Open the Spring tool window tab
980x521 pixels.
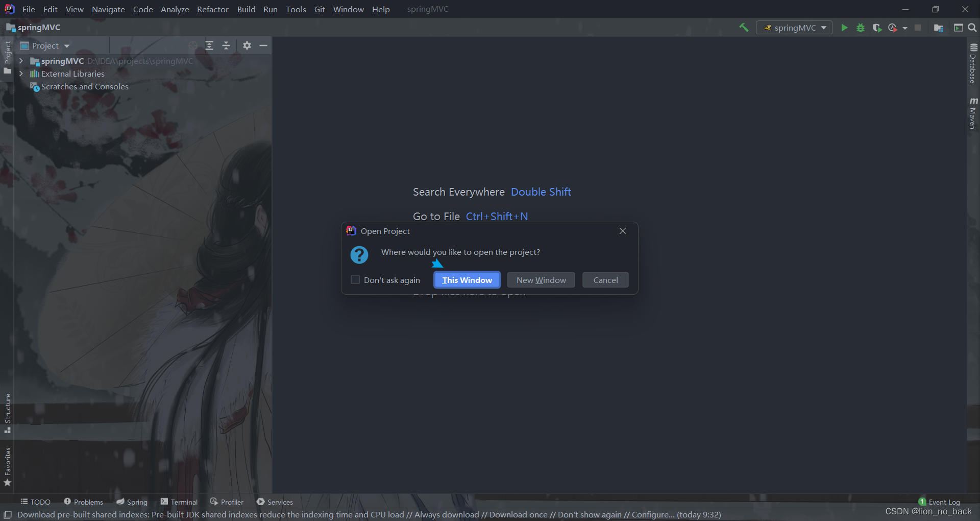pos(132,502)
